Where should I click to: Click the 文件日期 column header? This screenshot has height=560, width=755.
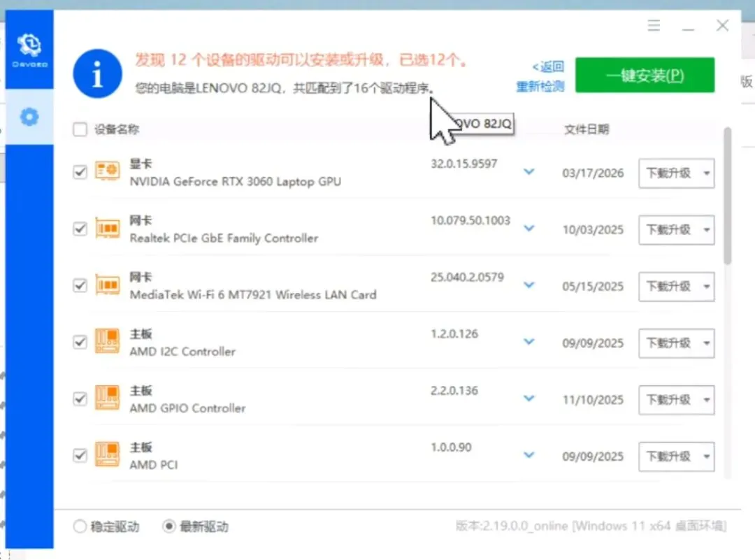tap(587, 129)
